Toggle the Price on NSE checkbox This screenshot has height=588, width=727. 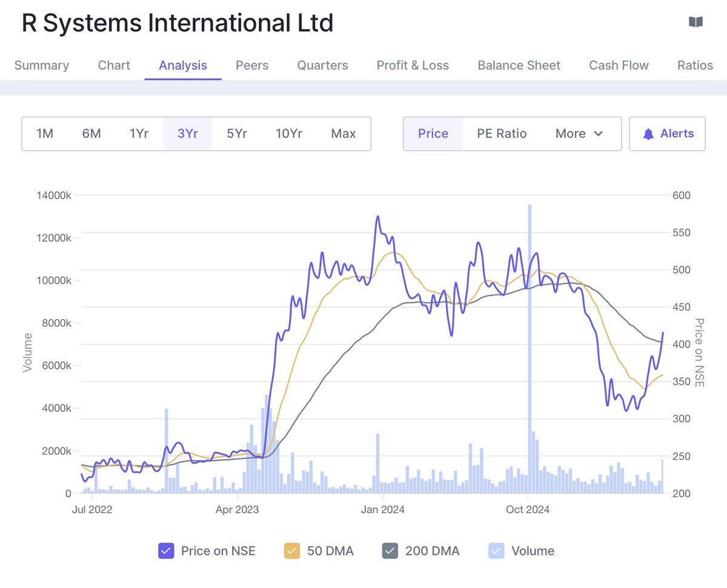(166, 551)
